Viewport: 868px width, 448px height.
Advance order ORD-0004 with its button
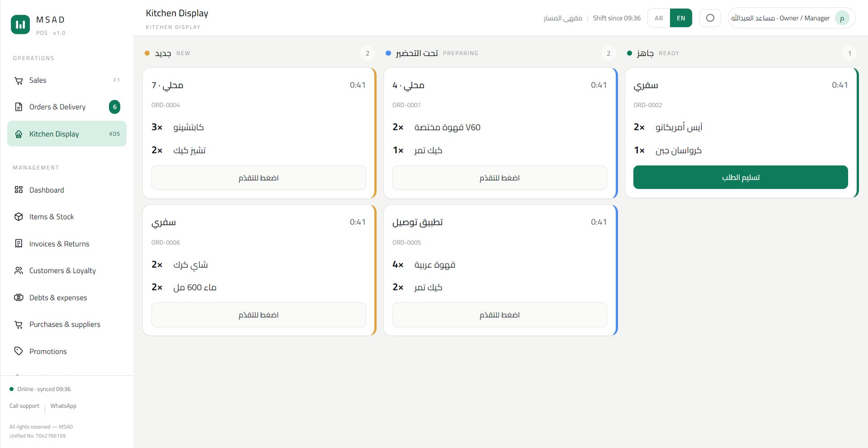259,177
